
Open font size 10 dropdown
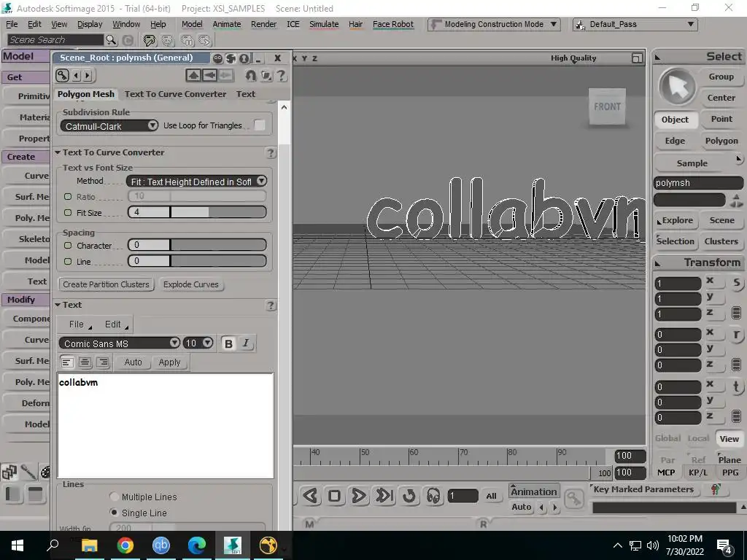pos(198,343)
